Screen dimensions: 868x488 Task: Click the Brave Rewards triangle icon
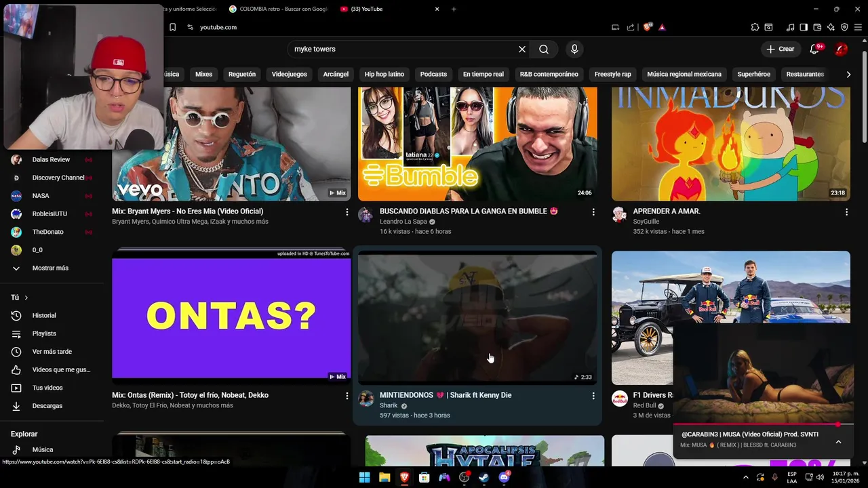tap(662, 27)
